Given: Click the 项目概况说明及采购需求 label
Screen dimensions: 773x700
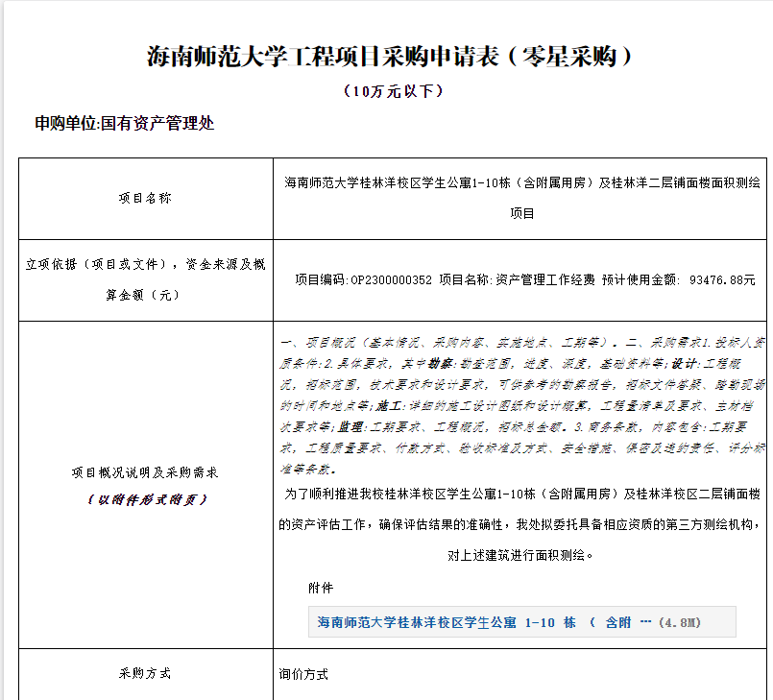Looking at the screenshot, I should pos(145,472).
